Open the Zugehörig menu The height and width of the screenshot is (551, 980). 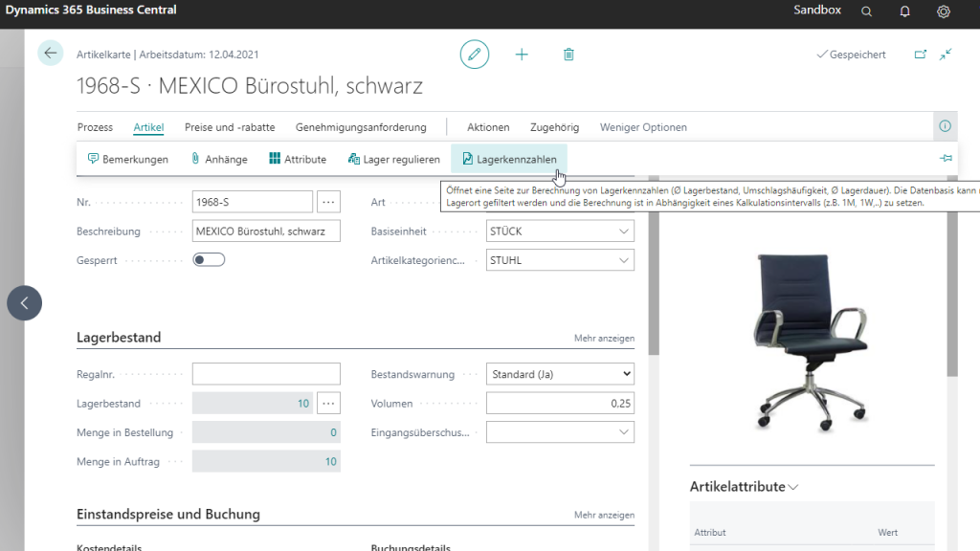[554, 127]
